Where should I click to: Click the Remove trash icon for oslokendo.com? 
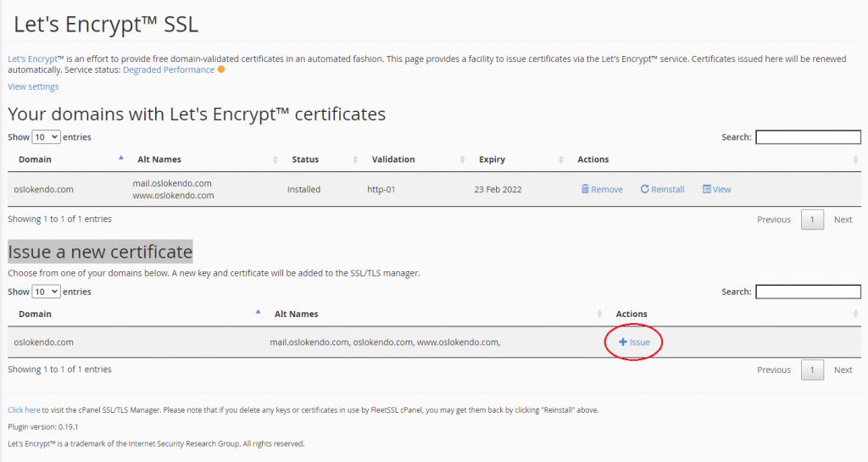585,189
